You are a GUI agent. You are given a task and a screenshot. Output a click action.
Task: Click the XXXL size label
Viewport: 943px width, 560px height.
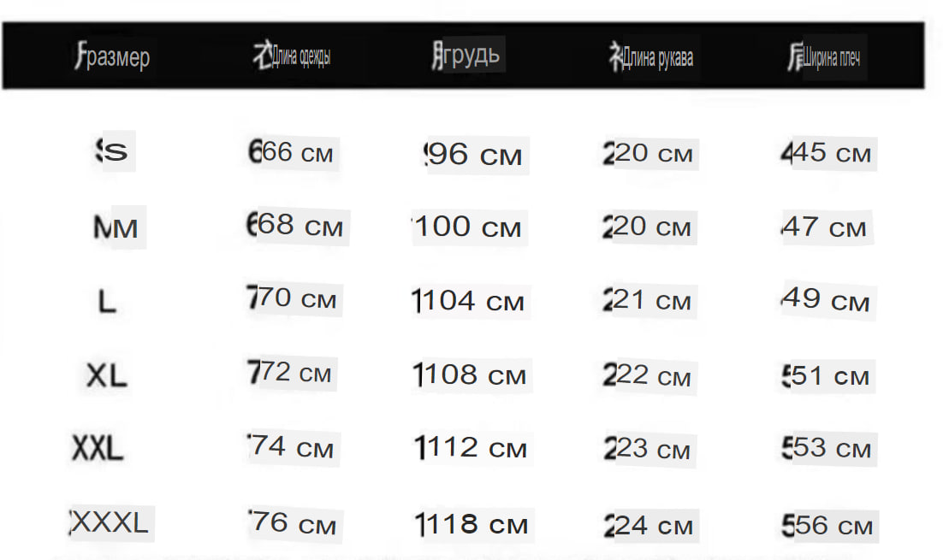[109, 522]
